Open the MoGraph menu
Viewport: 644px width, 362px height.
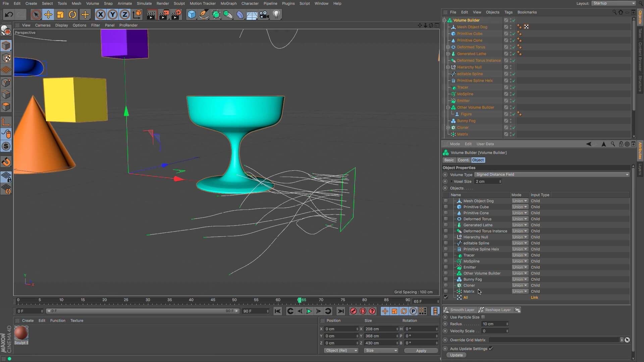pos(228,3)
